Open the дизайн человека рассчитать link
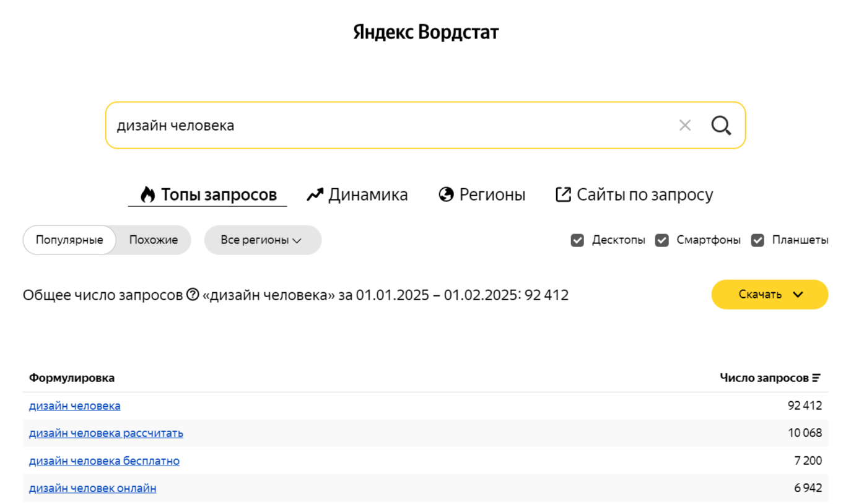The image size is (851, 504). pyautogui.click(x=106, y=433)
